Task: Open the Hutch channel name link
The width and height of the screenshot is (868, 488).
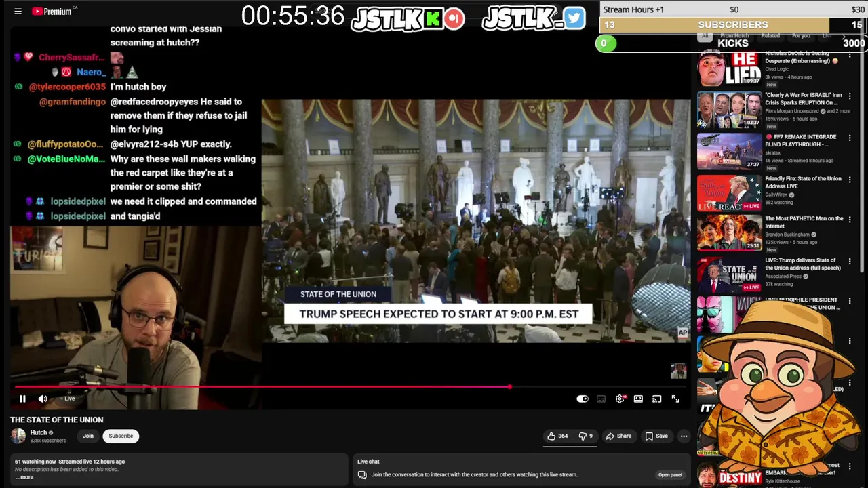Action: (x=39, y=432)
